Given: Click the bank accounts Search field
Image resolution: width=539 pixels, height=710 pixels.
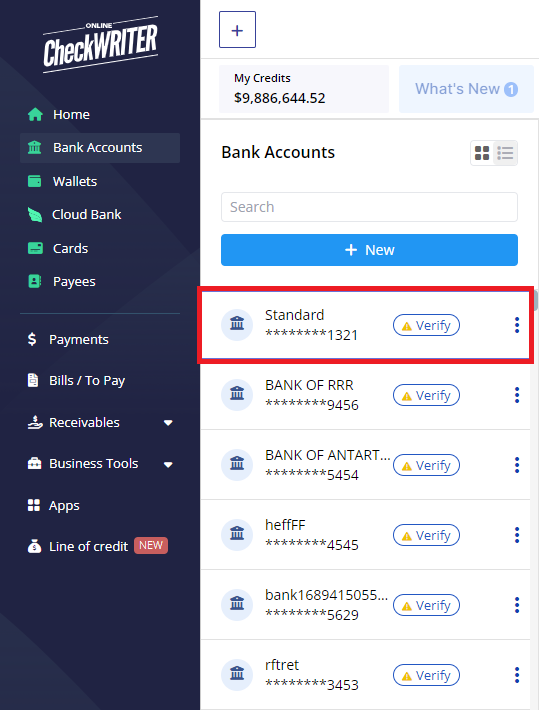Looking at the screenshot, I should (369, 207).
